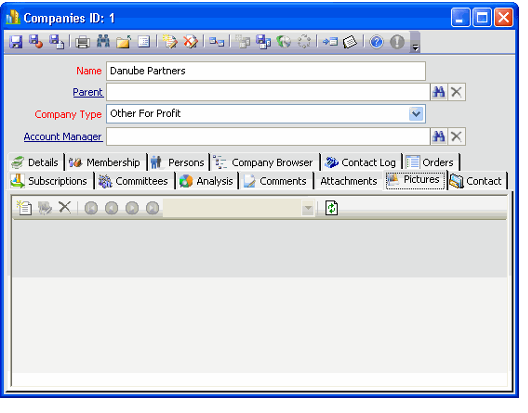Click the open folder icon in toolbar
Image resolution: width=528 pixels, height=413 pixels.
[x=123, y=42]
